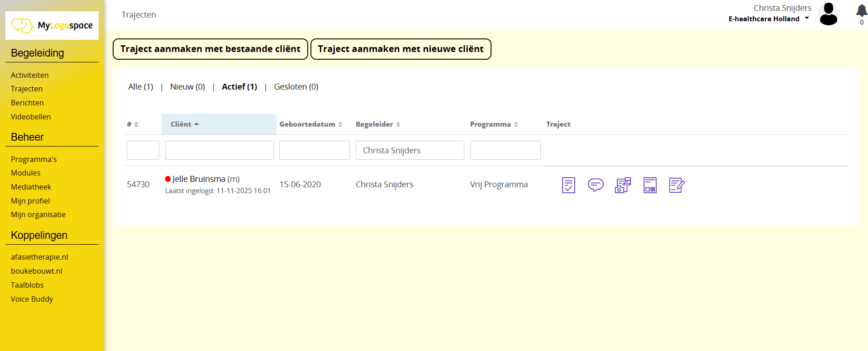The width and height of the screenshot is (868, 351).
Task: Click Traject aanmaken met bestaande cliënt
Action: point(210,49)
